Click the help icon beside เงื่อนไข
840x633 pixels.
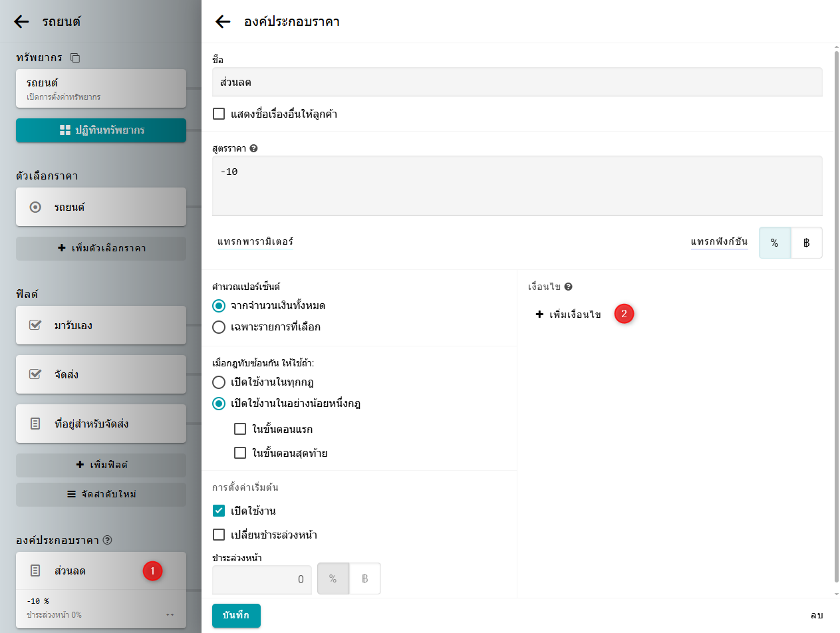[x=569, y=287]
